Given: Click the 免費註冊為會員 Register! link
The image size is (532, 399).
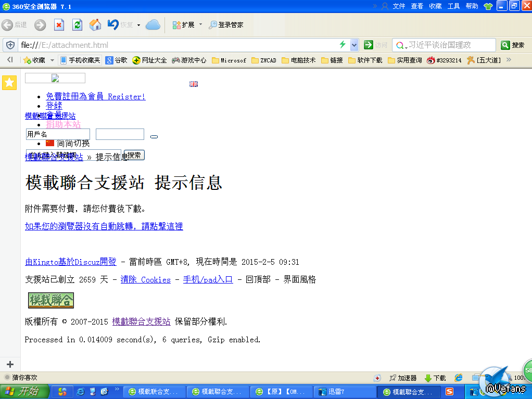Looking at the screenshot, I should (x=96, y=97).
